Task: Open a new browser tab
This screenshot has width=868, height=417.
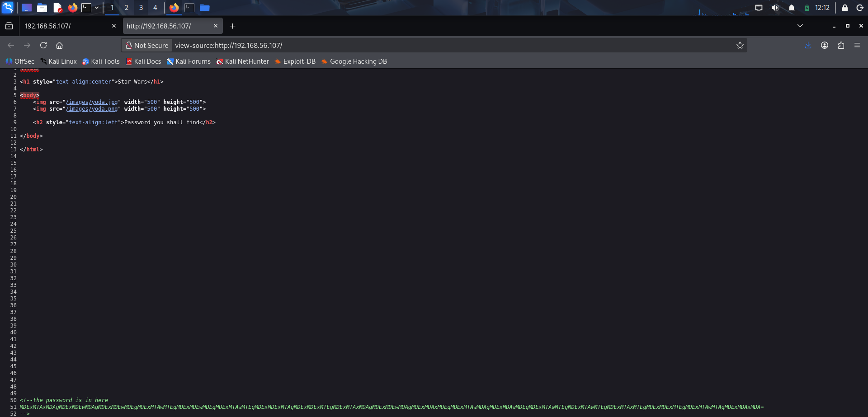Action: pos(232,26)
